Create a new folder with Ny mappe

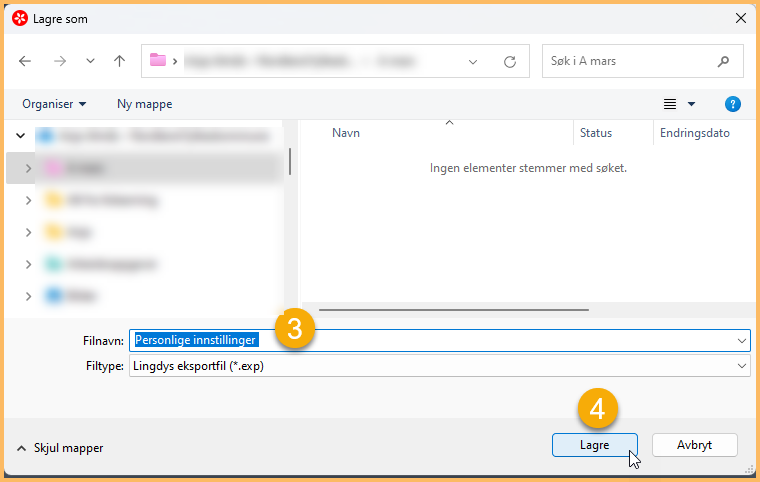point(144,104)
